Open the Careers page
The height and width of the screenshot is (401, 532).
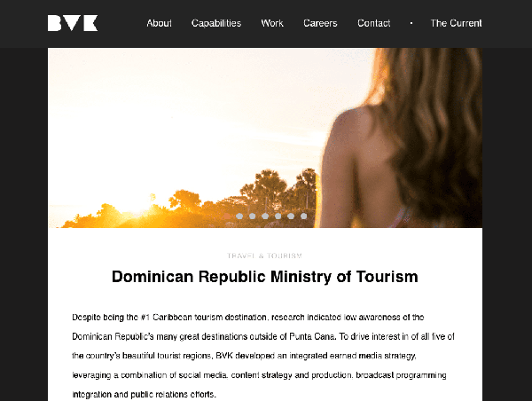click(320, 23)
